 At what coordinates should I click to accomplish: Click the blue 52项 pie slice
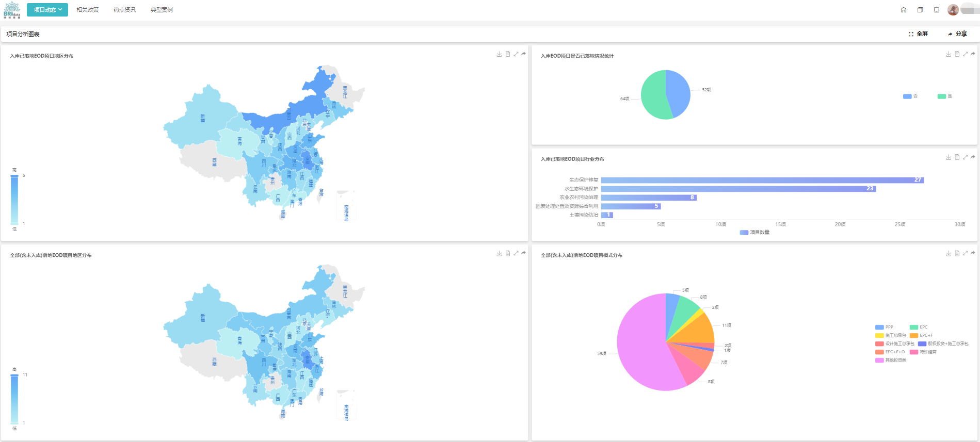[x=679, y=93]
